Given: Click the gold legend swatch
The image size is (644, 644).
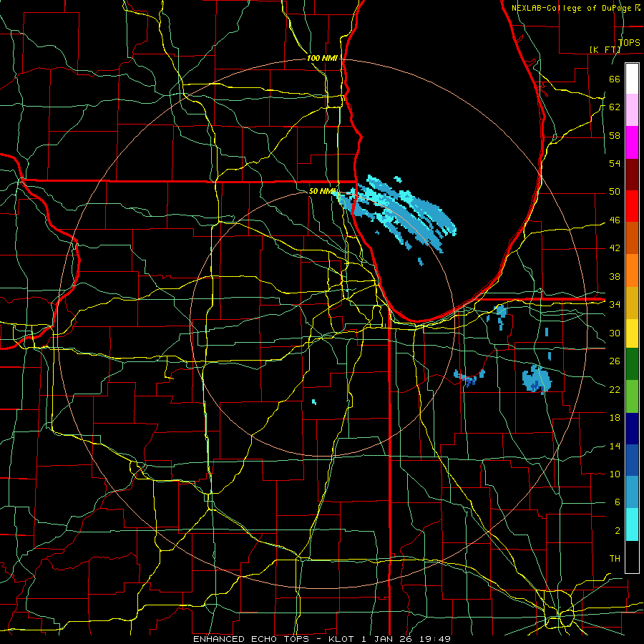Looking at the screenshot, I should (632, 303).
